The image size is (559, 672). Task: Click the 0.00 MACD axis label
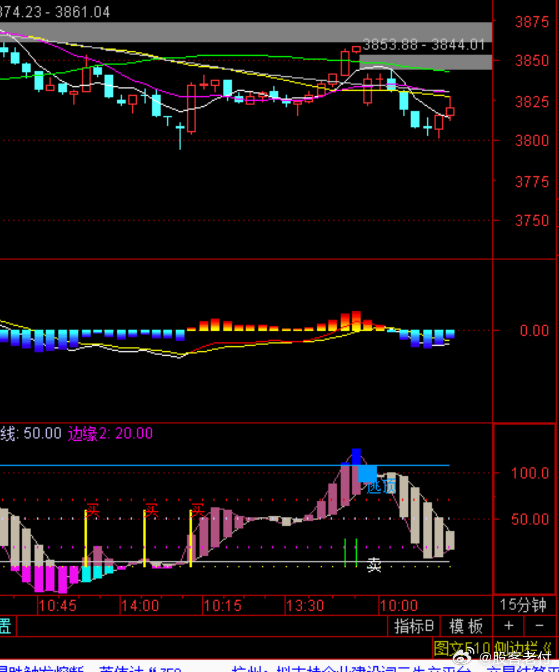(534, 330)
